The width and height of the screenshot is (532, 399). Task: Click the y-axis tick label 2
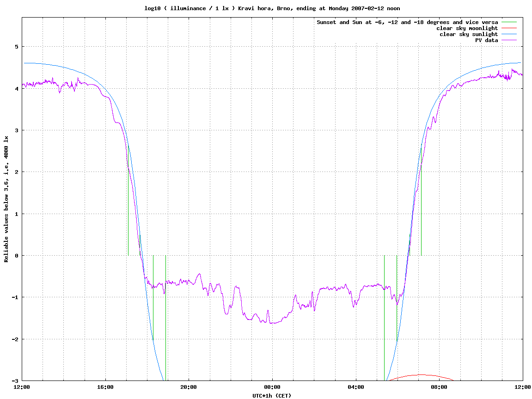pos(17,172)
